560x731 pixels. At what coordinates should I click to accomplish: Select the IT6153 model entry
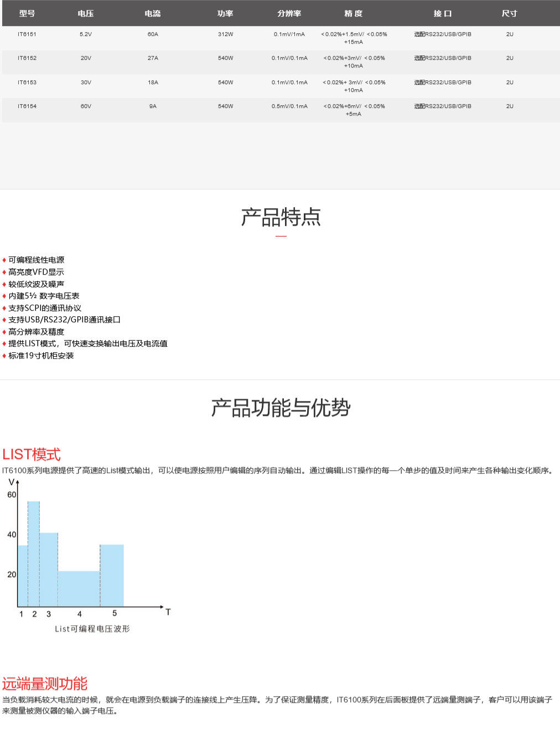point(25,82)
